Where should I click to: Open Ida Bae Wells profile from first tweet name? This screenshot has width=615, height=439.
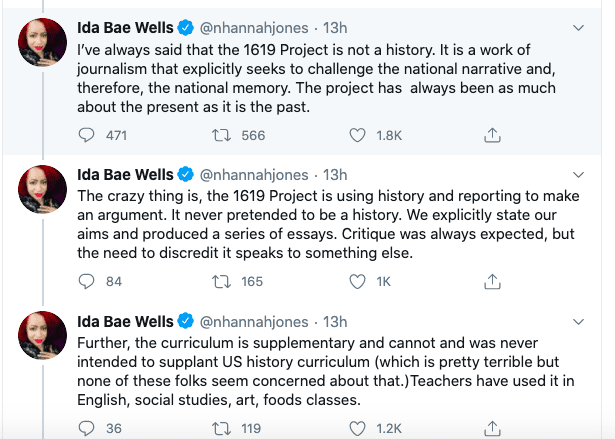coord(125,28)
